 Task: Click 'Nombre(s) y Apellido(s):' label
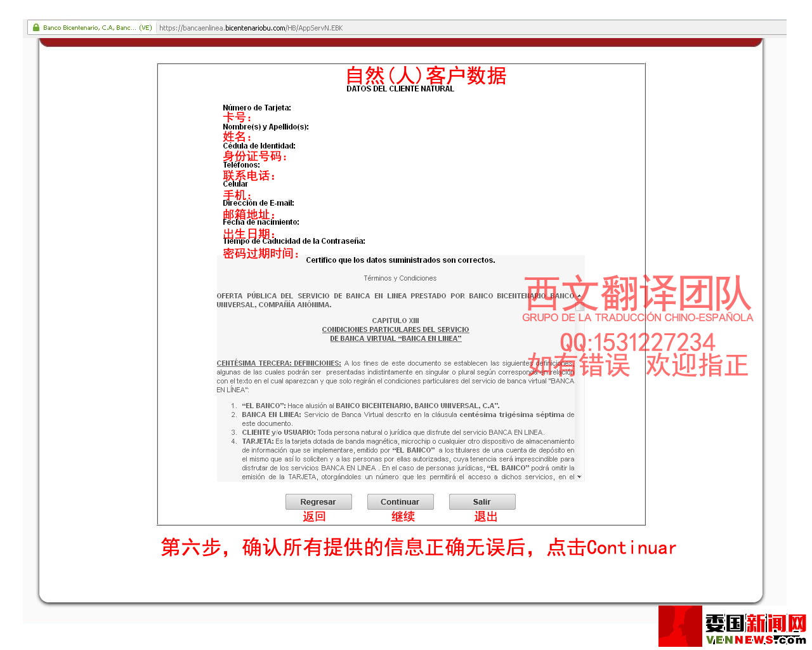coord(266,127)
